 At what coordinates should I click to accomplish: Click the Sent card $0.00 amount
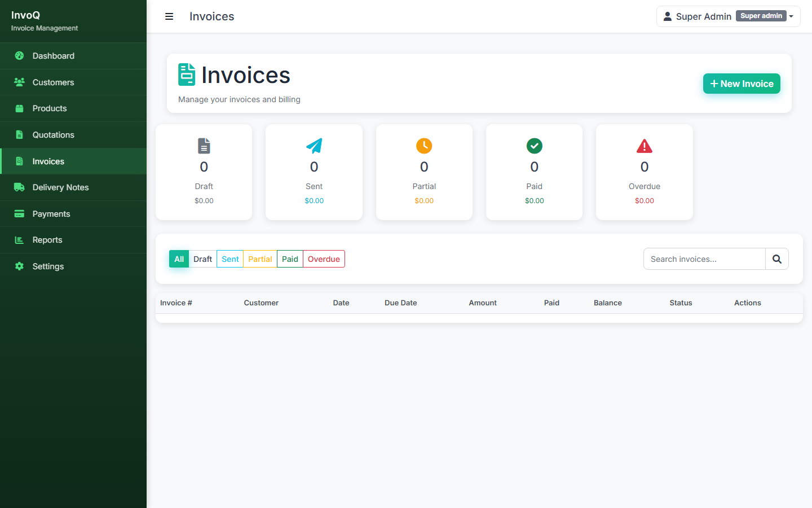(314, 201)
